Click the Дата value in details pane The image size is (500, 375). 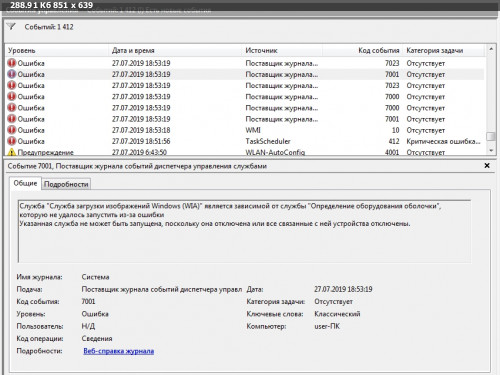343,289
